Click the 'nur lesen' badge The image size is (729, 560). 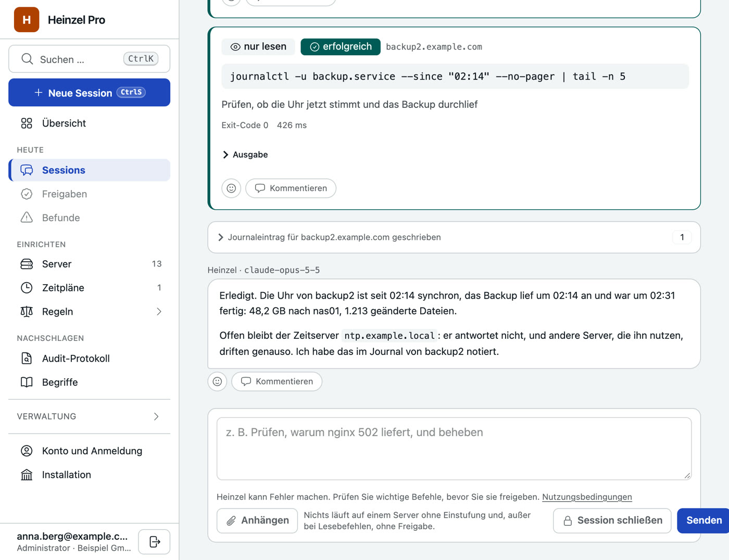coord(258,47)
